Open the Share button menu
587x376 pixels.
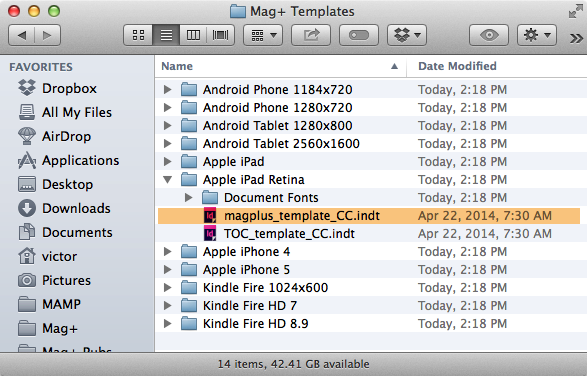[x=311, y=36]
